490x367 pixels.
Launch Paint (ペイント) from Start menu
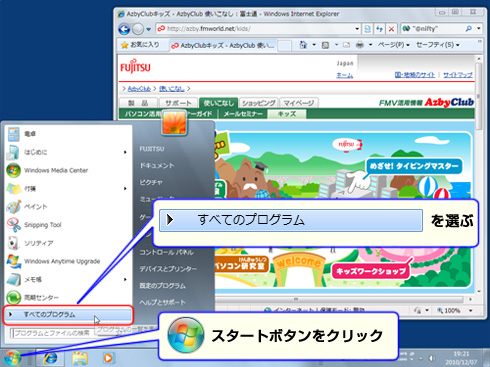pos(67,207)
